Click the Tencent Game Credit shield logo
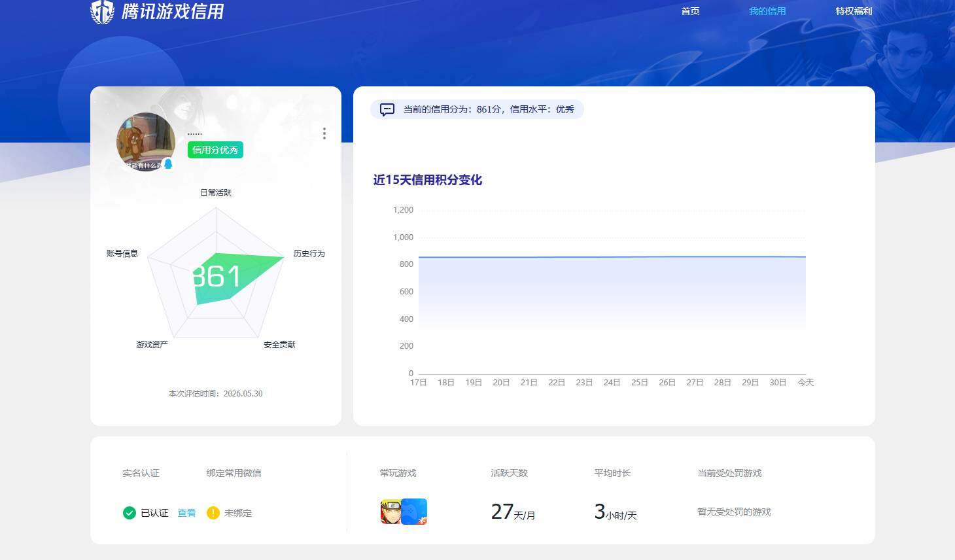 [x=102, y=12]
